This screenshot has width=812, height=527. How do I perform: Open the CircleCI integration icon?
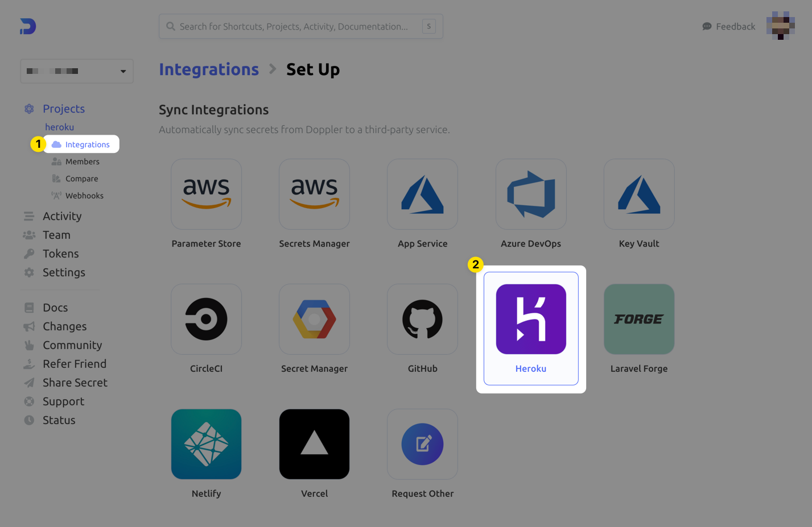click(x=206, y=319)
